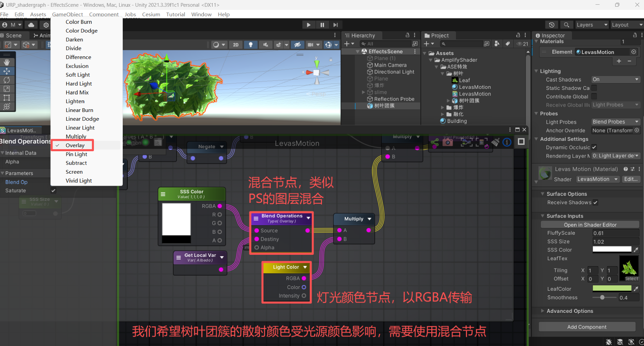Screen dimensions: 644x346
Task: Start Play mode
Action: coord(309,25)
